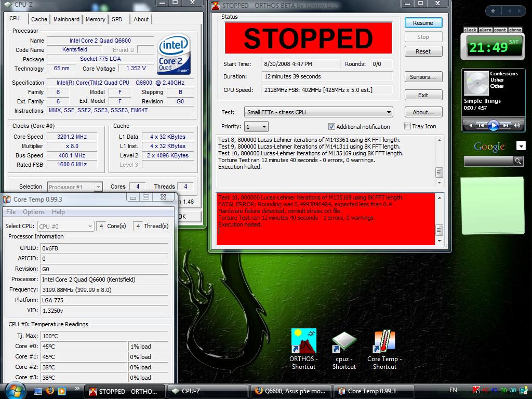Expand the Google gadget dropdown arrow
The width and height of the screenshot is (532, 399).
[521, 147]
